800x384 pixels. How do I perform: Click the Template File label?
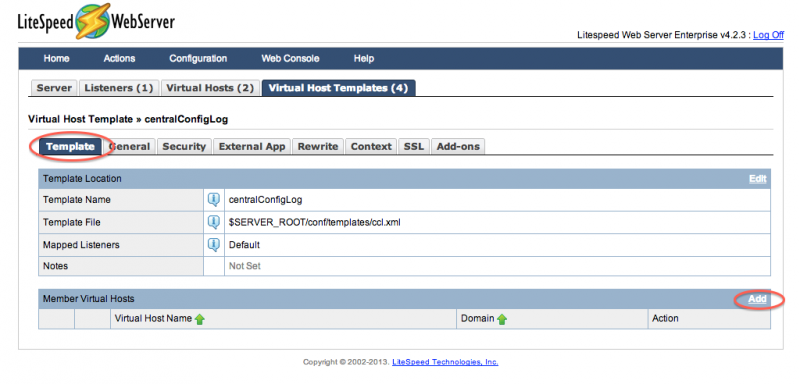[71, 222]
